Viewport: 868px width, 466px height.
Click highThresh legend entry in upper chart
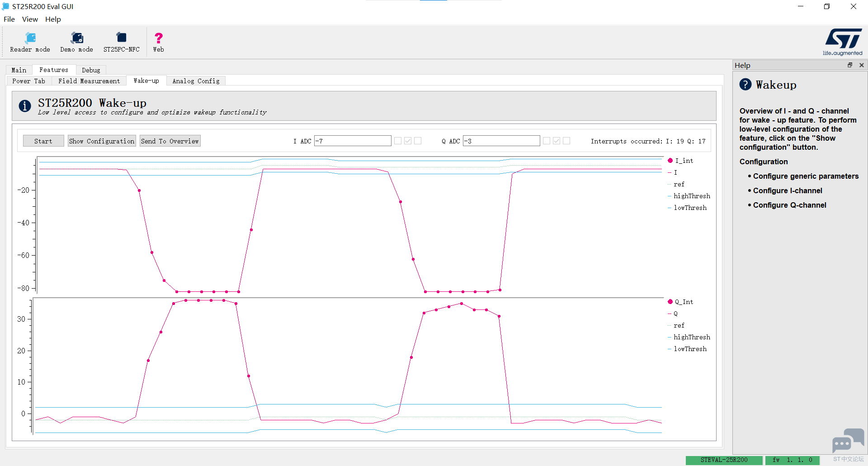point(689,196)
